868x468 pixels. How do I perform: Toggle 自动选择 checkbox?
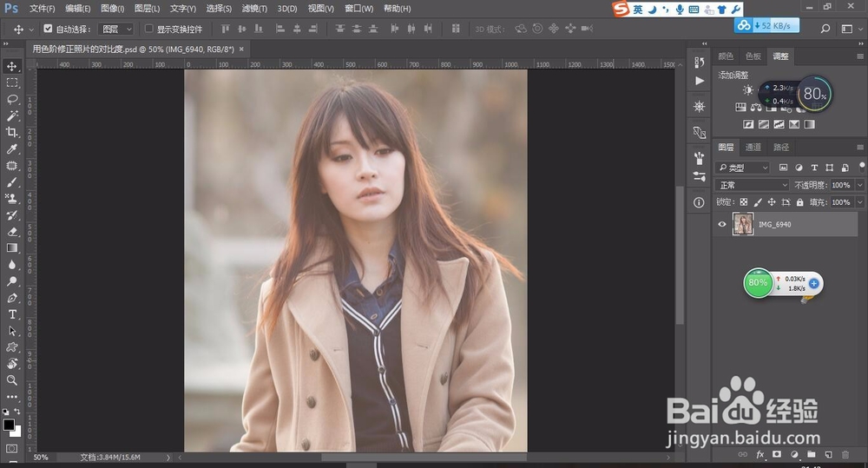click(48, 29)
